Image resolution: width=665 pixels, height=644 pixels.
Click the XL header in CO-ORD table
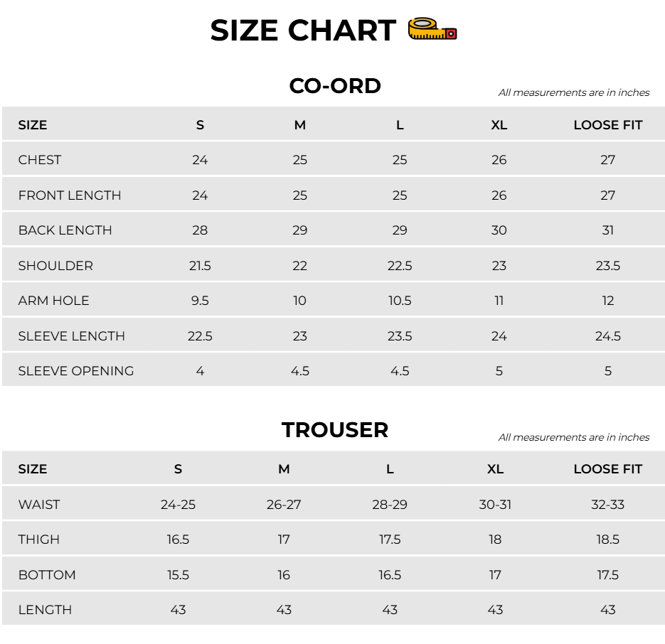(x=499, y=125)
